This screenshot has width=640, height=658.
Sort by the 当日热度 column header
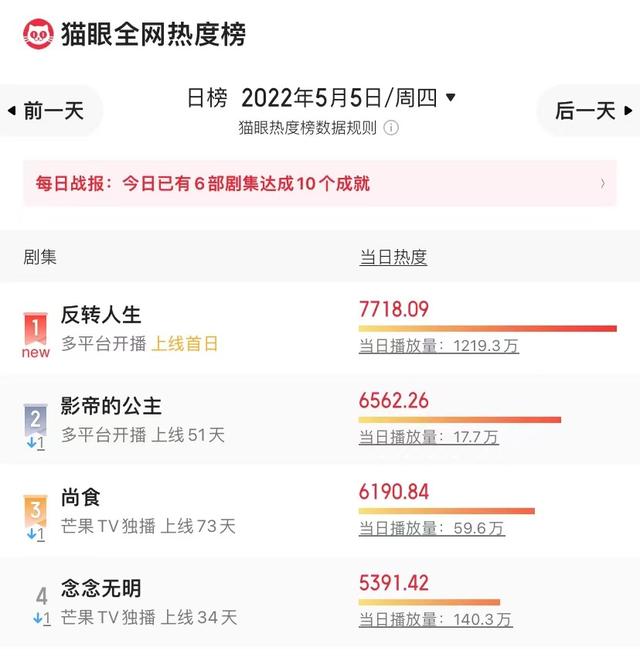coord(393,257)
